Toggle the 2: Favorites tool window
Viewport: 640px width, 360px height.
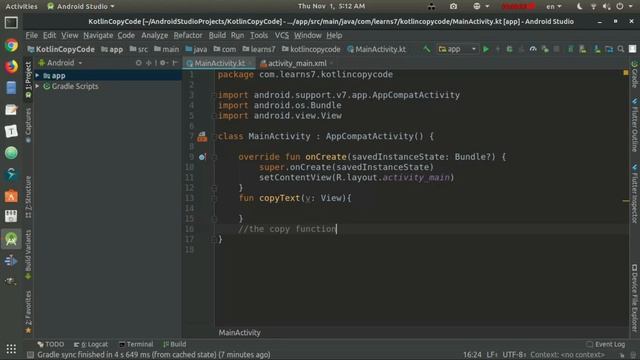click(28, 312)
